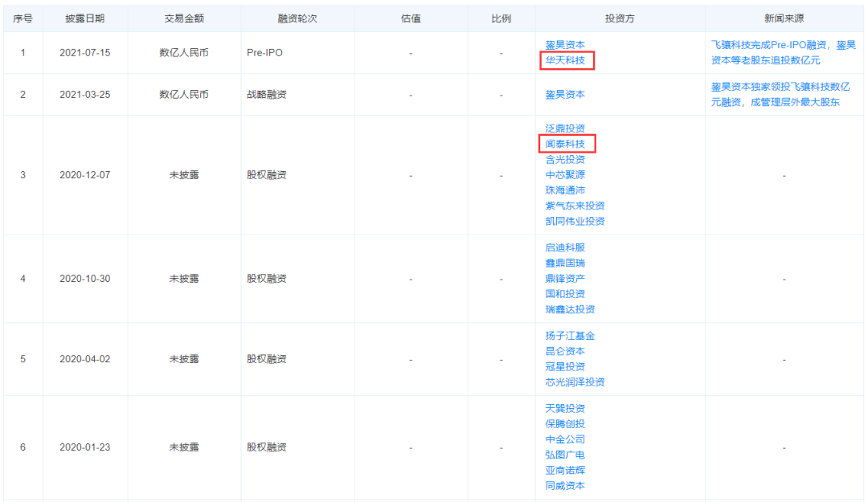This screenshot has width=868, height=502.
Task: Open news article 鋆昊资本独家领投飞骧科技
Action: click(780, 95)
